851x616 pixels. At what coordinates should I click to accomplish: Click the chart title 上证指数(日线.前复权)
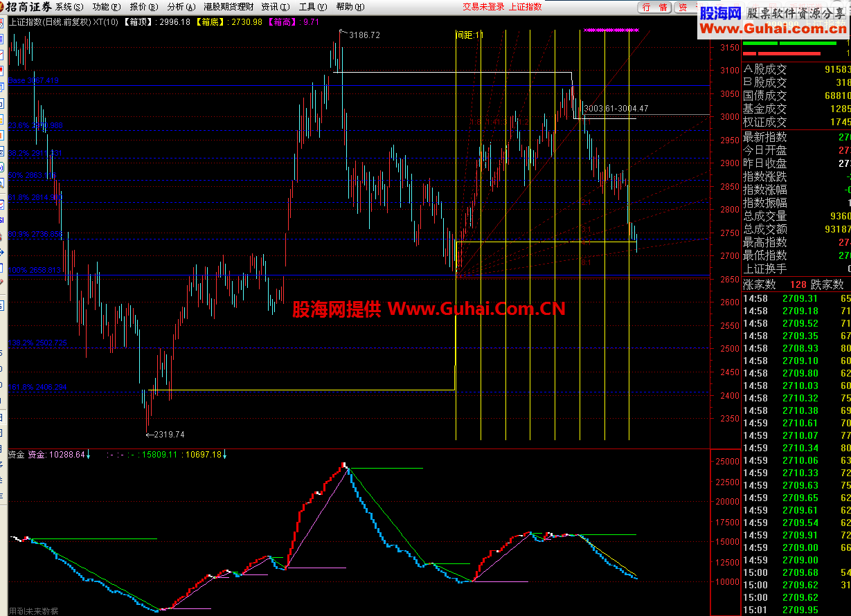49,21
